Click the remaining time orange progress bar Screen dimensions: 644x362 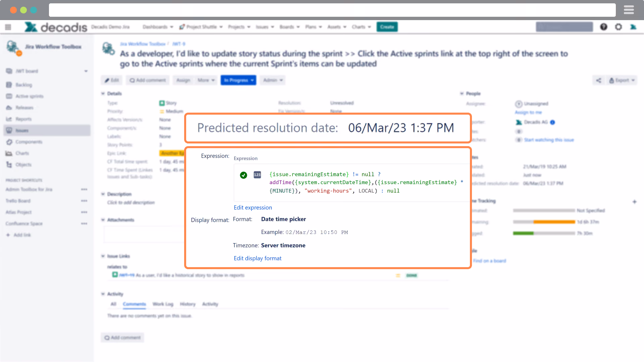(x=554, y=222)
